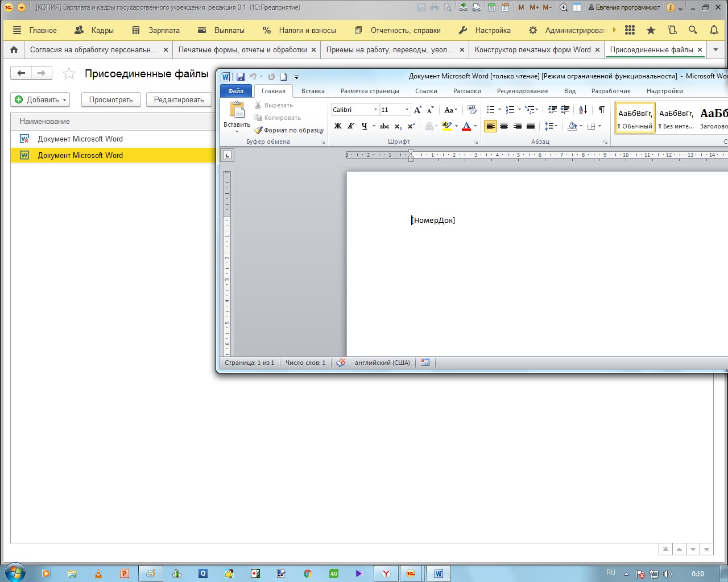Viewport: 728px width, 582px height.
Task: Clear formatting with the eraser icon
Action: click(471, 110)
